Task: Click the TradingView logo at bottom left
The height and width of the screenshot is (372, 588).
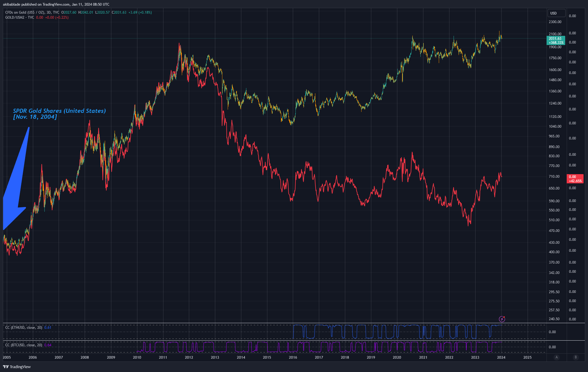Action: click(x=17, y=367)
